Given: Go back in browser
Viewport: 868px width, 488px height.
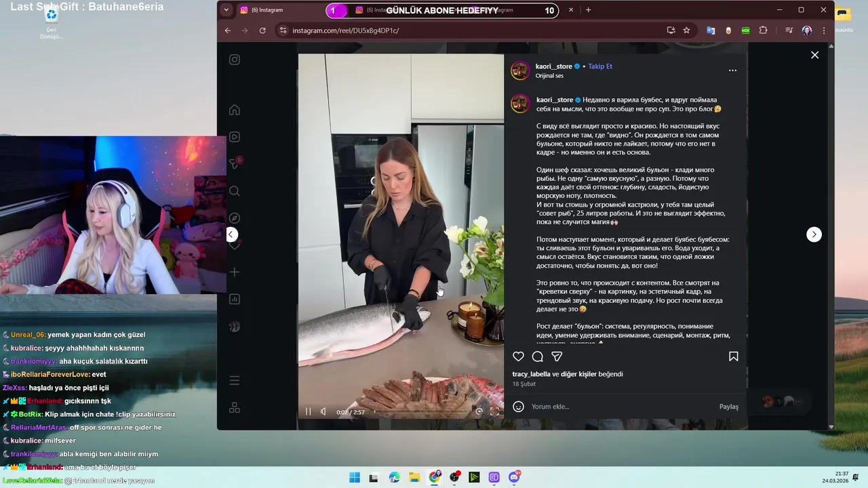Looking at the screenshot, I should point(228,30).
